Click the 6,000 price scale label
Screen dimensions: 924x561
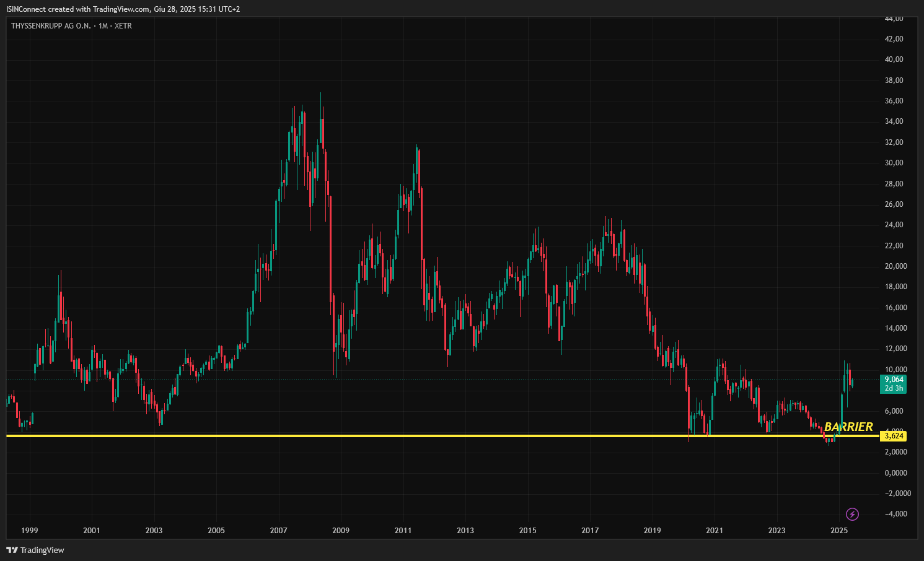tap(894, 411)
